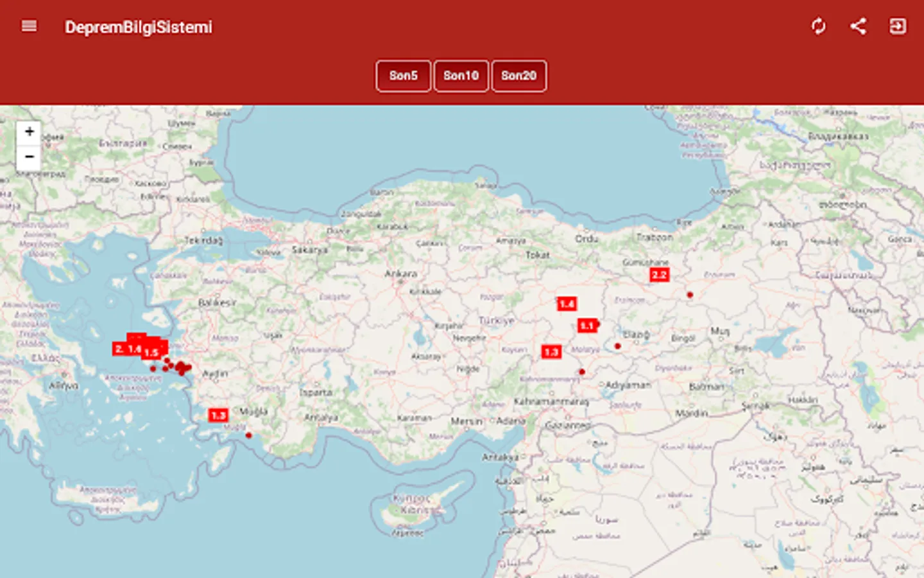
Task: Click the Balıkesir city label
Action: [x=218, y=302]
